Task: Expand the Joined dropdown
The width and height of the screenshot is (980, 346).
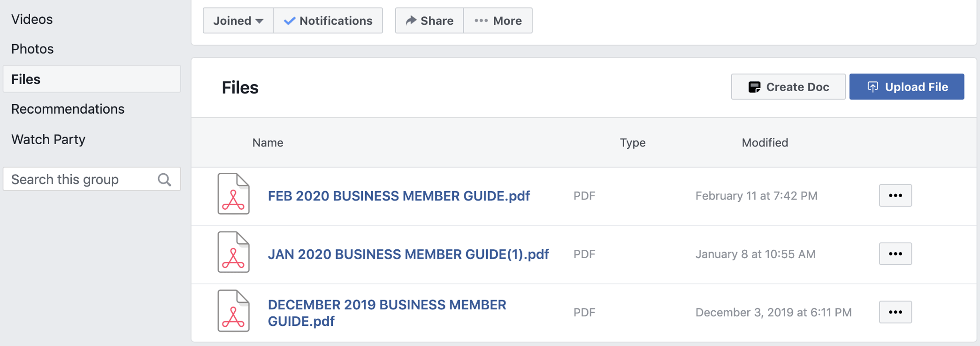Action: point(238,21)
